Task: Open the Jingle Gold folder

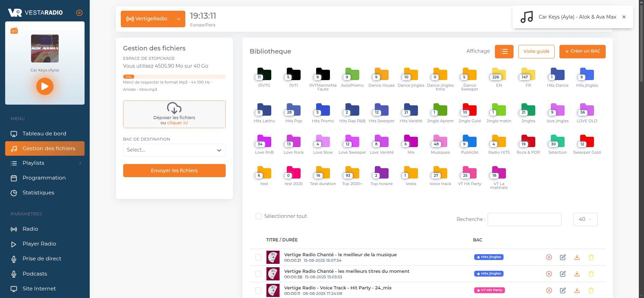Action: (469, 110)
